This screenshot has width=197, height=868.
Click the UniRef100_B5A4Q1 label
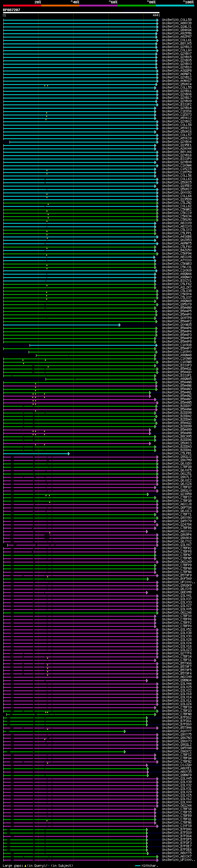(x=177, y=369)
